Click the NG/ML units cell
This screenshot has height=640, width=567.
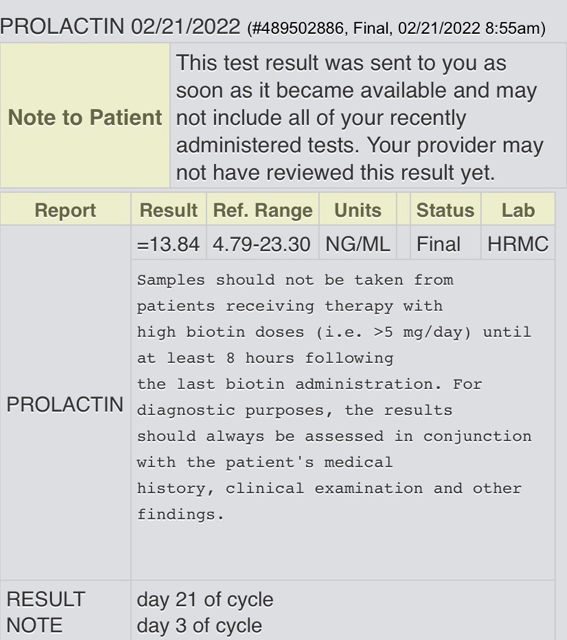point(358,244)
